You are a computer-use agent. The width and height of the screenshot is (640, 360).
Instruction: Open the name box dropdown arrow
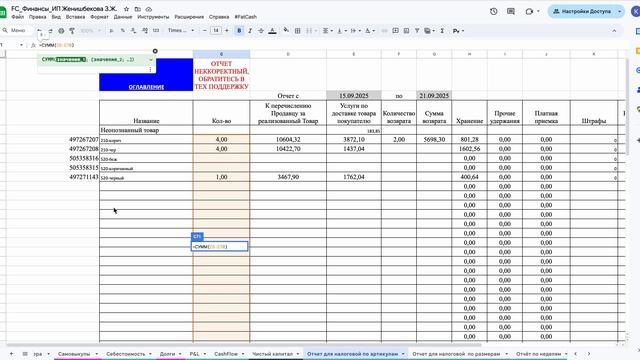[21, 45]
